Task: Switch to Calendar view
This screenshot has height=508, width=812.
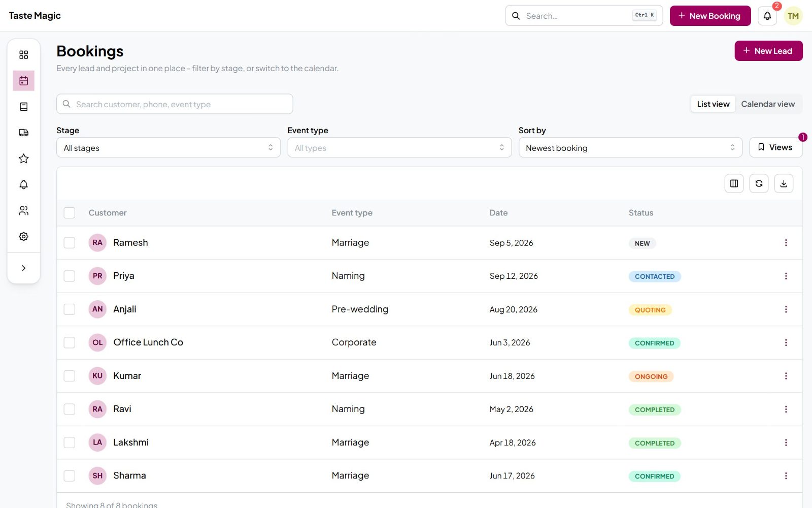Action: 768,104
